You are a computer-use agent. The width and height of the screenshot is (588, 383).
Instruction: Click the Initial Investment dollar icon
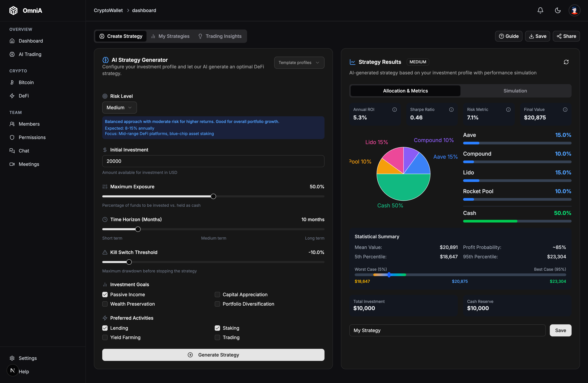tap(105, 150)
